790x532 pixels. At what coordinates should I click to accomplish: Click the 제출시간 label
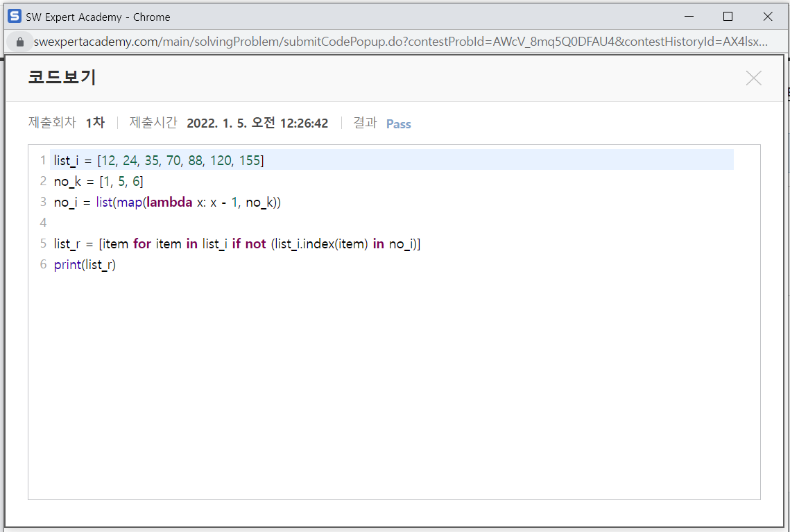click(153, 123)
